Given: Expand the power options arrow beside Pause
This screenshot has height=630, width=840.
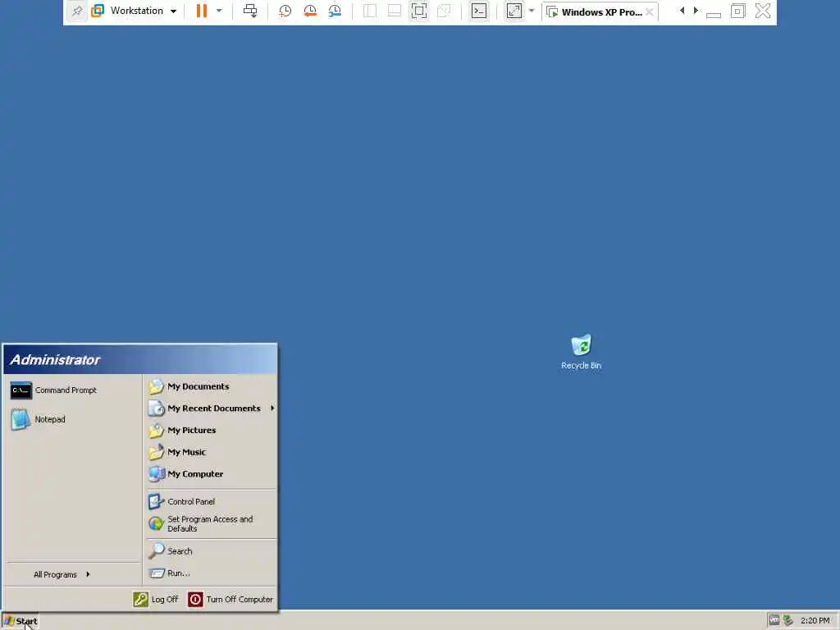Looking at the screenshot, I should coord(219,11).
